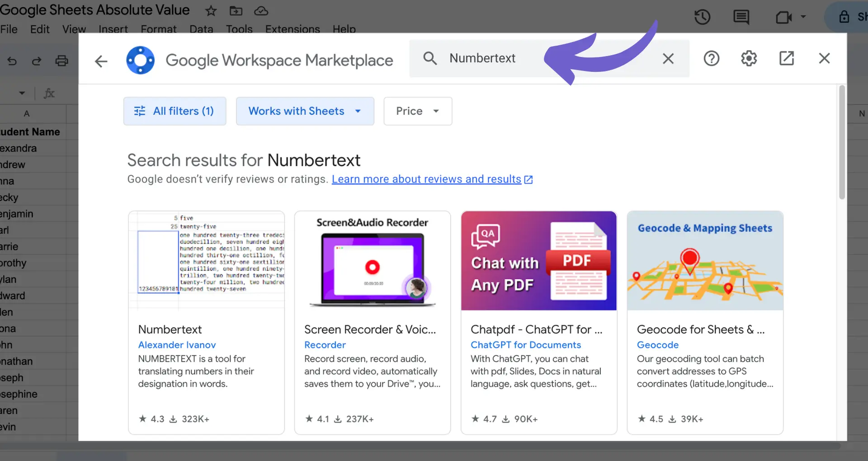Click Screen Recorder & Voic... title

[370, 329]
